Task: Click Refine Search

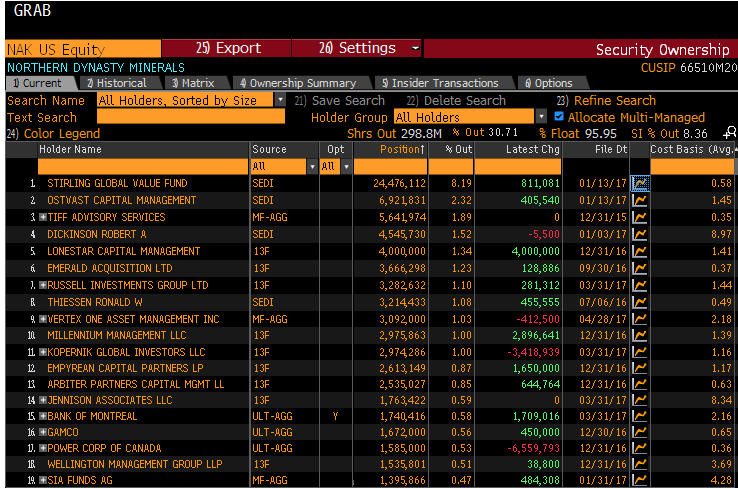Action: coord(606,101)
